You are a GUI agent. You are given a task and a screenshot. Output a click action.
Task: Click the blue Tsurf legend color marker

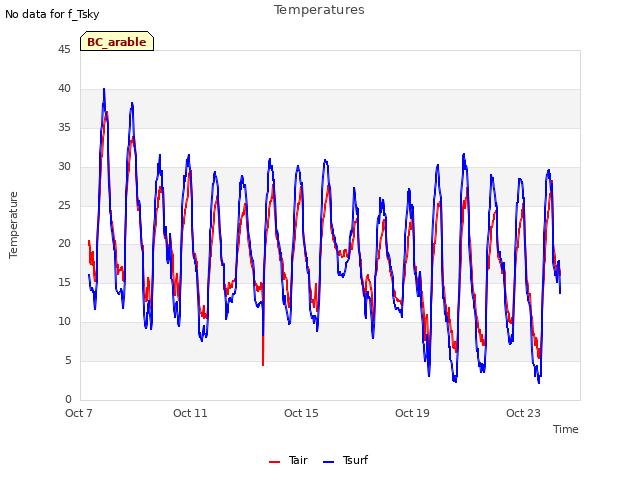pyautogui.click(x=328, y=462)
